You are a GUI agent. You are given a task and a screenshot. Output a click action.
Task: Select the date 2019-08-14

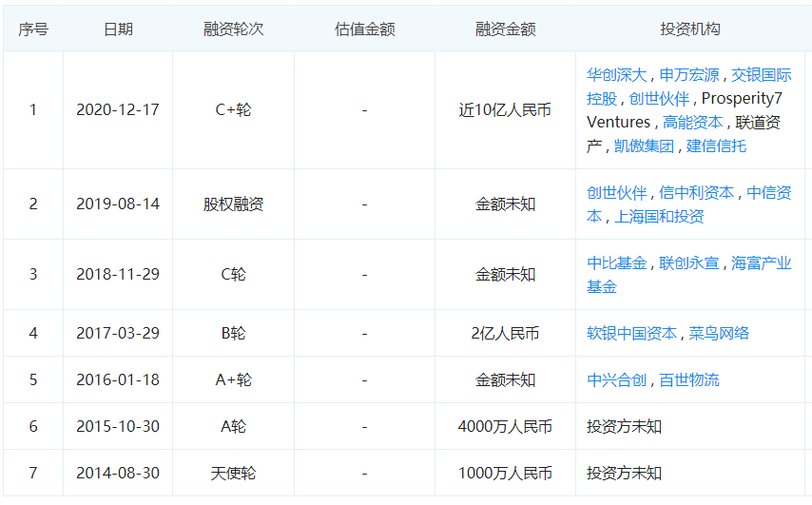tap(118, 204)
